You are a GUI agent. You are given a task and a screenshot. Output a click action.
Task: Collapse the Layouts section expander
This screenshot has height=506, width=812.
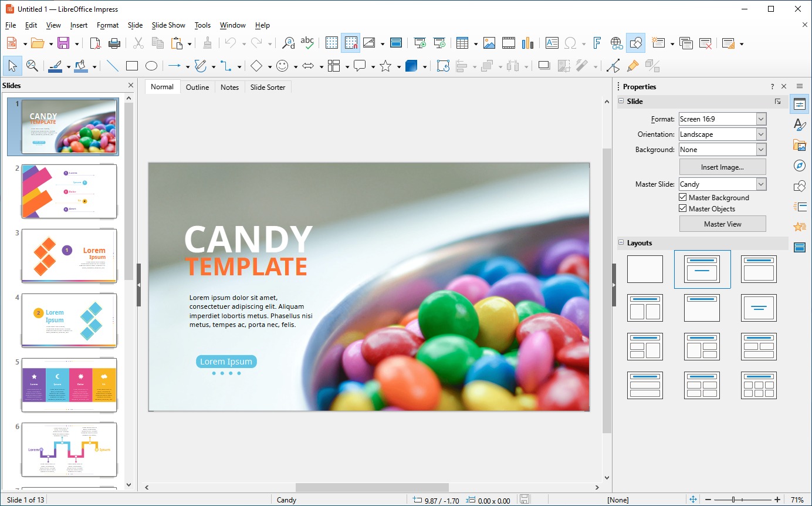(x=621, y=243)
